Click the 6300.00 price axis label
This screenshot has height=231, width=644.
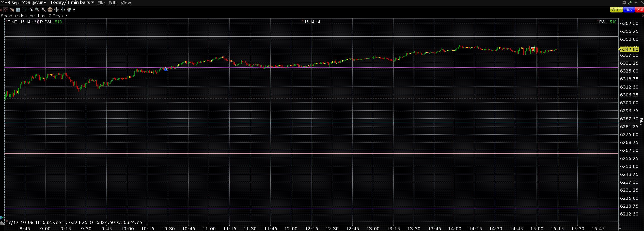[x=629, y=103]
